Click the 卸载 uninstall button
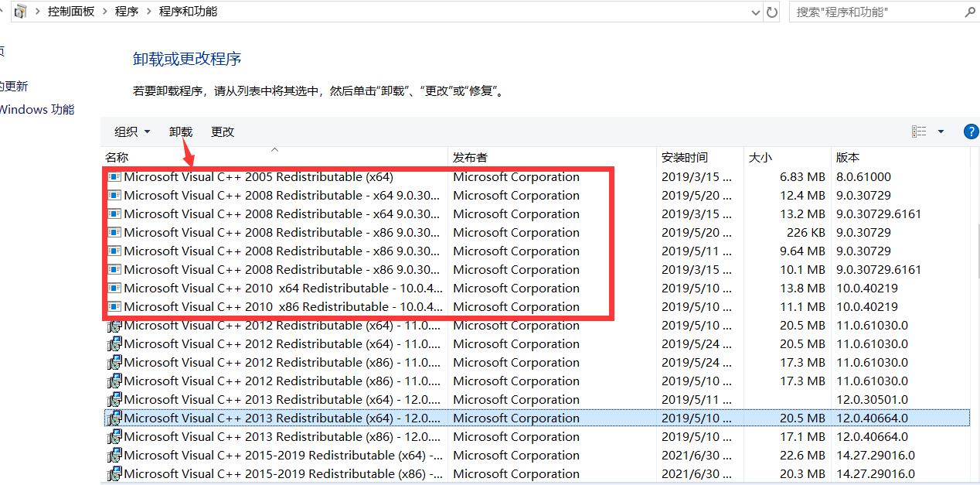 pos(181,132)
